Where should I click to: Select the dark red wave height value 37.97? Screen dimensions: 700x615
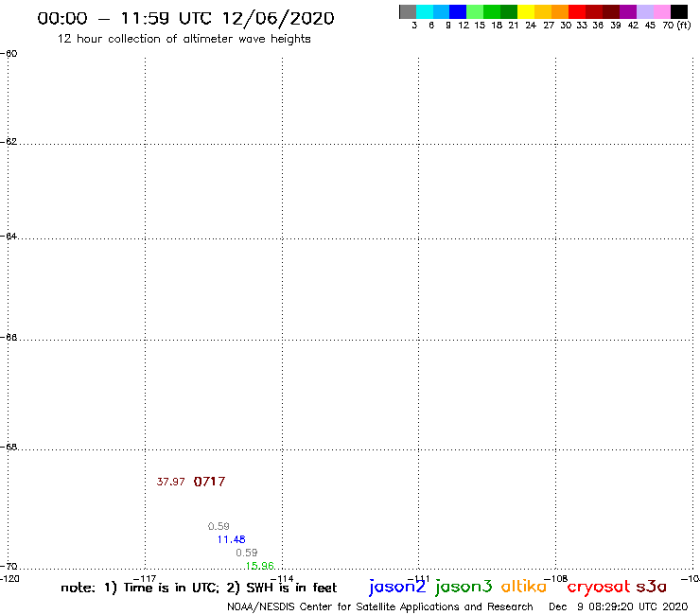170,482
